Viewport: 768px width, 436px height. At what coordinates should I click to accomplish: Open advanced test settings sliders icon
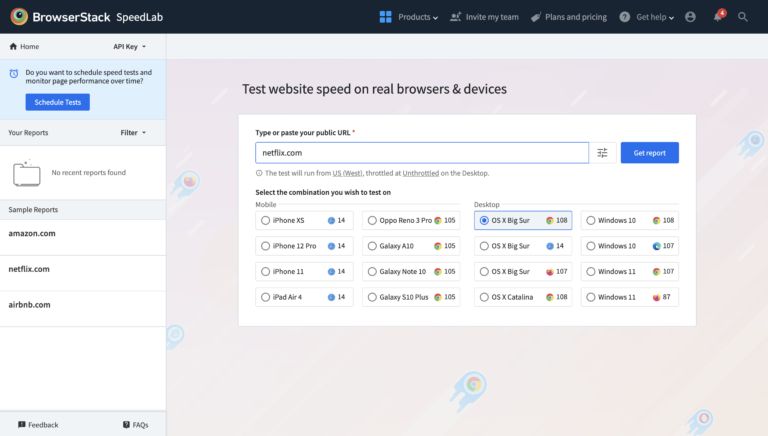point(602,153)
